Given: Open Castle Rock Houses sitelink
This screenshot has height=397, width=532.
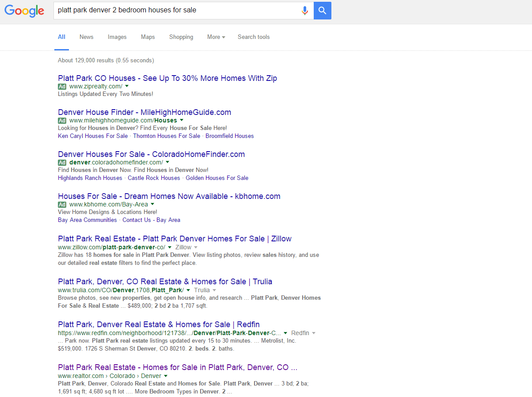Looking at the screenshot, I should tap(154, 178).
